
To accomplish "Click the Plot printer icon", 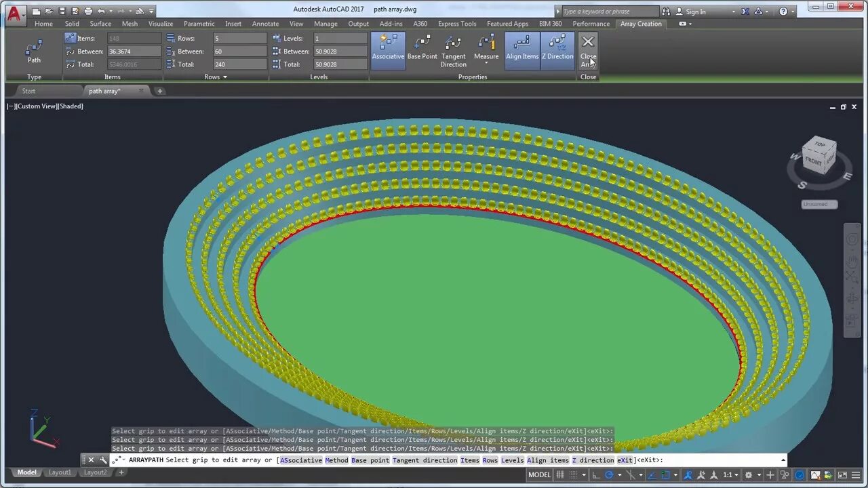I will [88, 11].
